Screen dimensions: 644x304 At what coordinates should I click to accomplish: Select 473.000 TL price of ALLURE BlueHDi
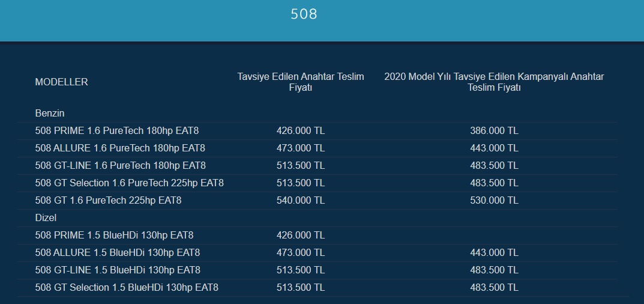301,252
